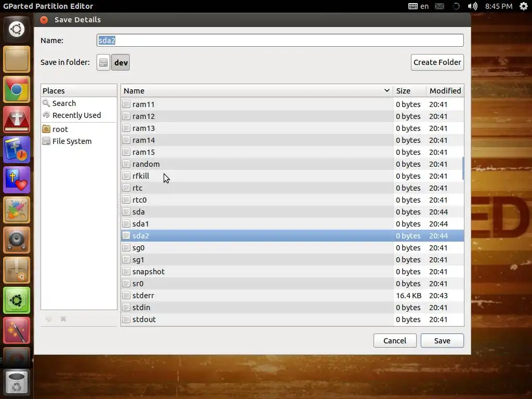Click the root folder icon in Places
The image size is (532, 399).
click(46, 129)
